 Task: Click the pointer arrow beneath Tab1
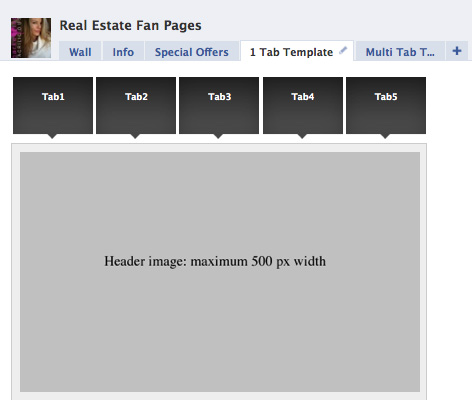[52, 136]
